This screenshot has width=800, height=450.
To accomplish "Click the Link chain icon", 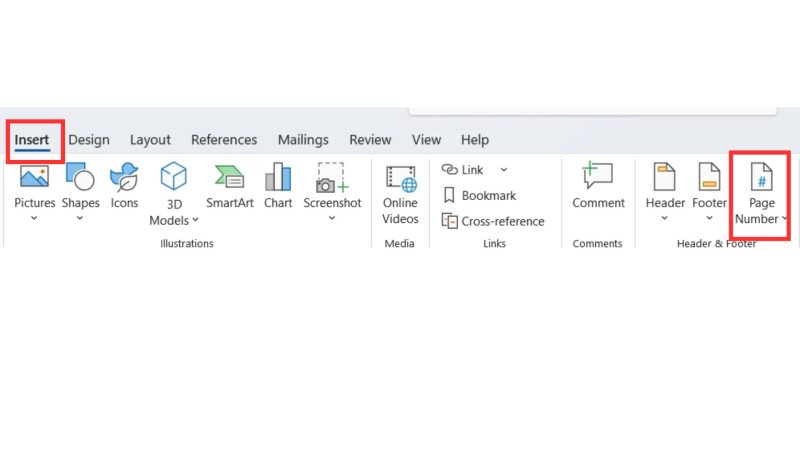I will [x=449, y=169].
